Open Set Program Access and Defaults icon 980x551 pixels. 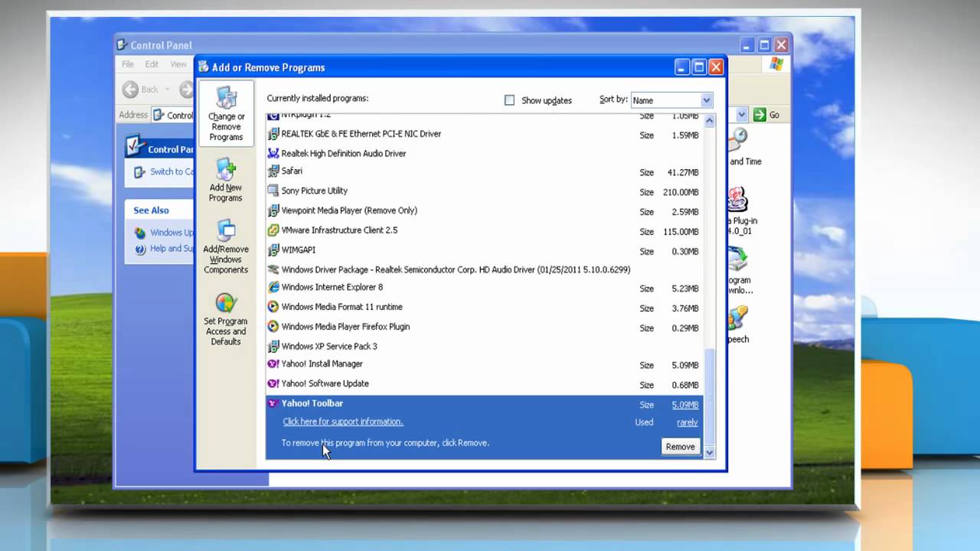(226, 318)
